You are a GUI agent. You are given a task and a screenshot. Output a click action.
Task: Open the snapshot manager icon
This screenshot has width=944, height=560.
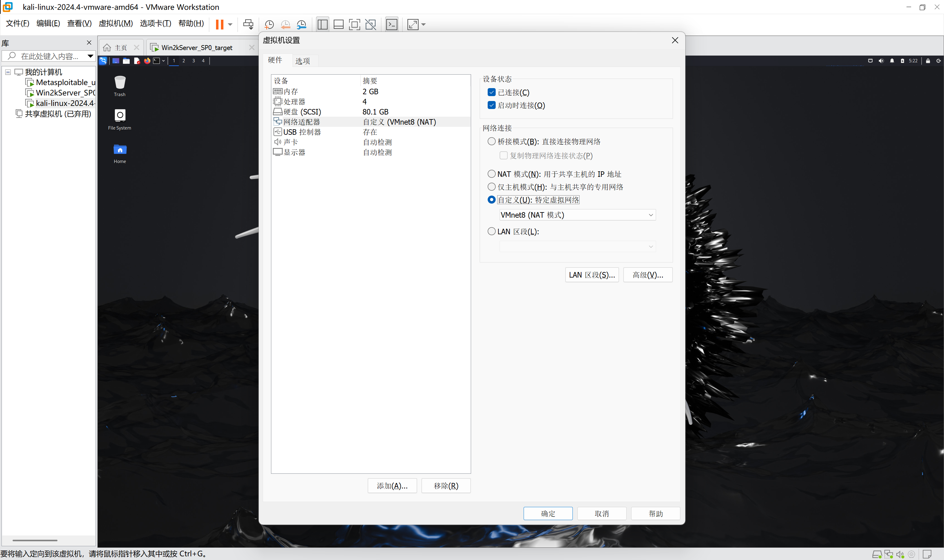[x=301, y=25]
